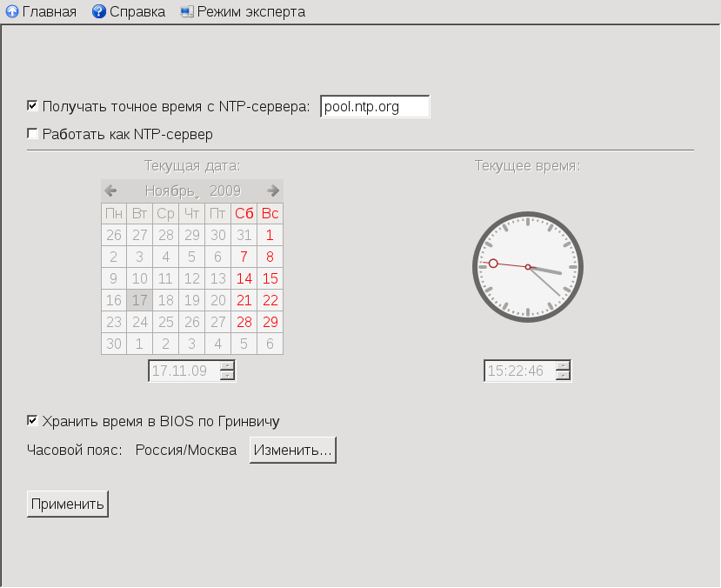The width and height of the screenshot is (721, 588).
Task: Toggle Получать точное время с NTP-сервера checkbox
Action: (x=33, y=106)
